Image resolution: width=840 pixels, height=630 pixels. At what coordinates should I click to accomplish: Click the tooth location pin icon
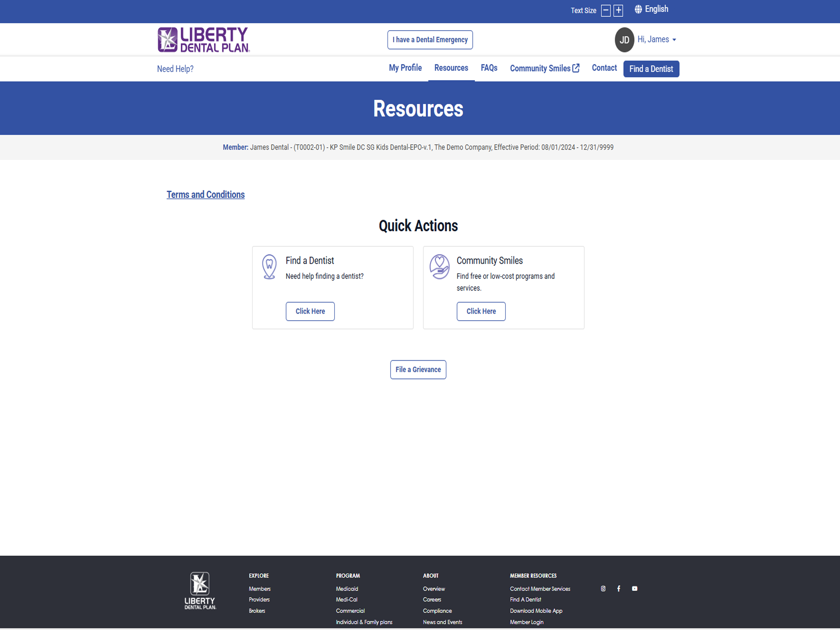click(269, 267)
